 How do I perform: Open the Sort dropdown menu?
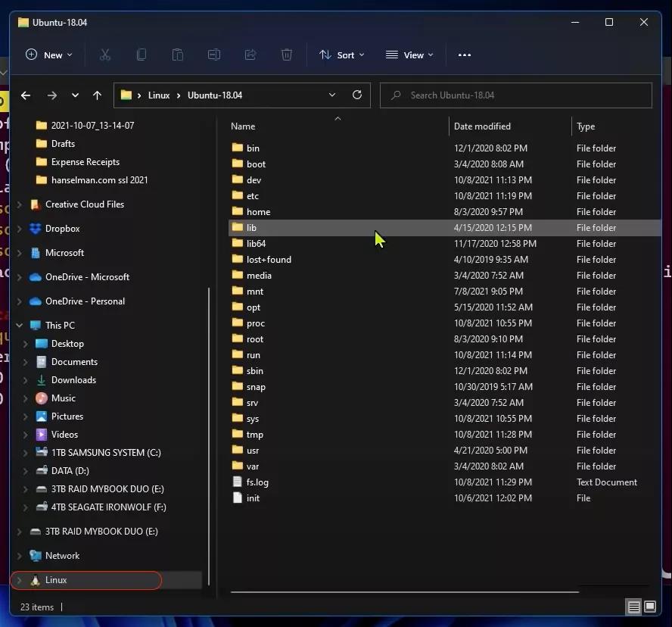pos(341,55)
